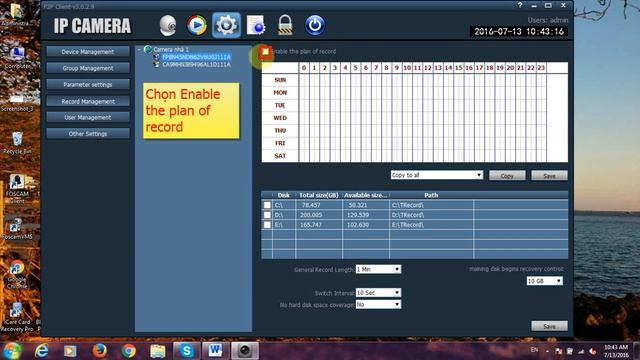
Task: Click the WED row label in schedule
Action: click(280, 118)
